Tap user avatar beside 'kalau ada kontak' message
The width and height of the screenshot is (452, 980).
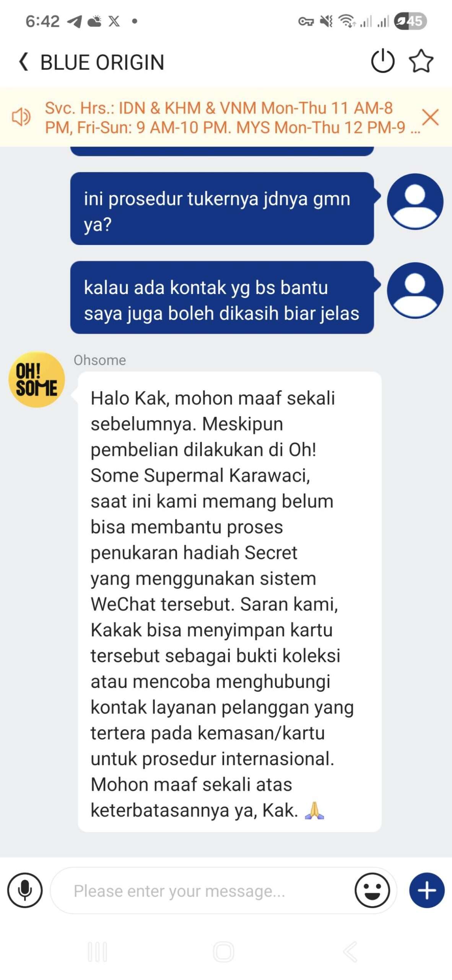pos(415,290)
